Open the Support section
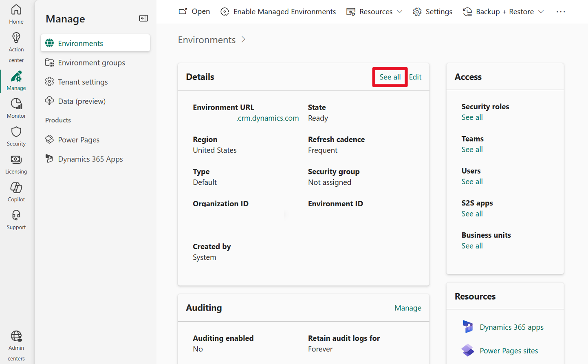Viewport: 588px width, 364px height. click(16, 218)
